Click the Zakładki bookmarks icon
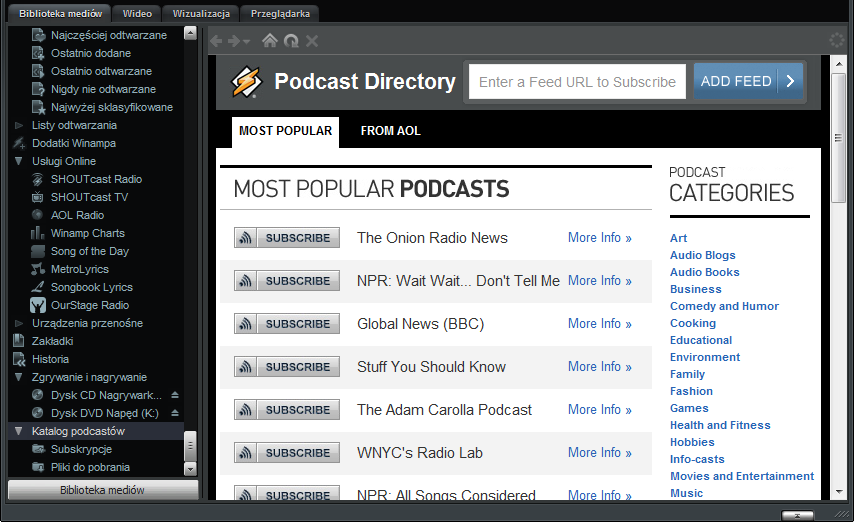 [x=19, y=341]
